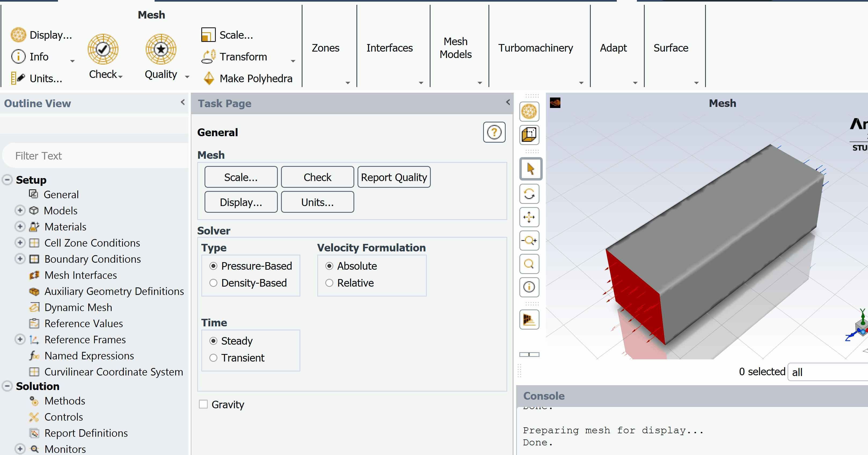Run mesh Check from ribbon icon
Screen dimensions: 868x455
[103, 49]
